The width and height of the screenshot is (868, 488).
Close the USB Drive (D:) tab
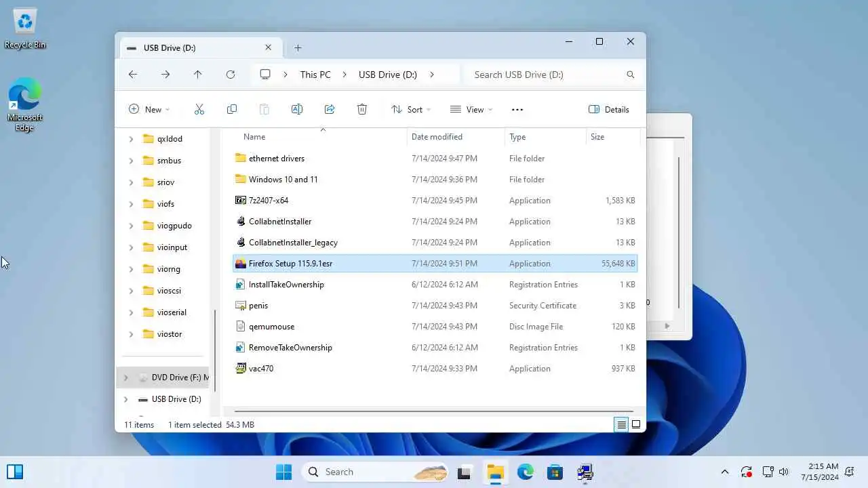point(268,47)
